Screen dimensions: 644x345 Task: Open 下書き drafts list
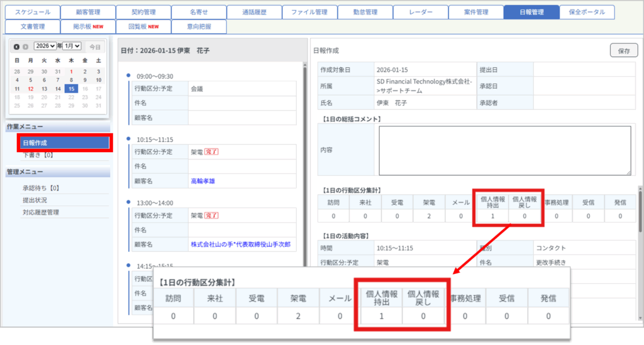pos(36,155)
